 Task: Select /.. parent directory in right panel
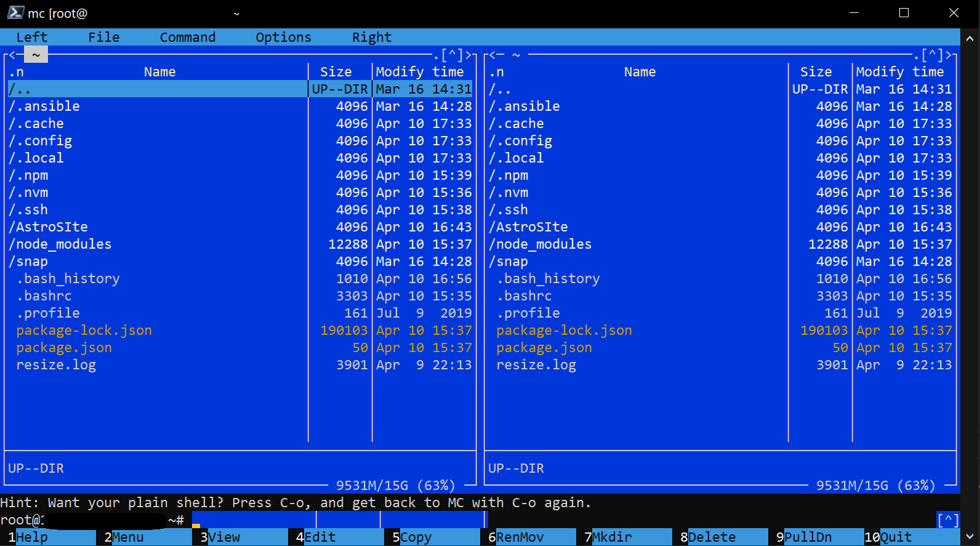point(720,89)
